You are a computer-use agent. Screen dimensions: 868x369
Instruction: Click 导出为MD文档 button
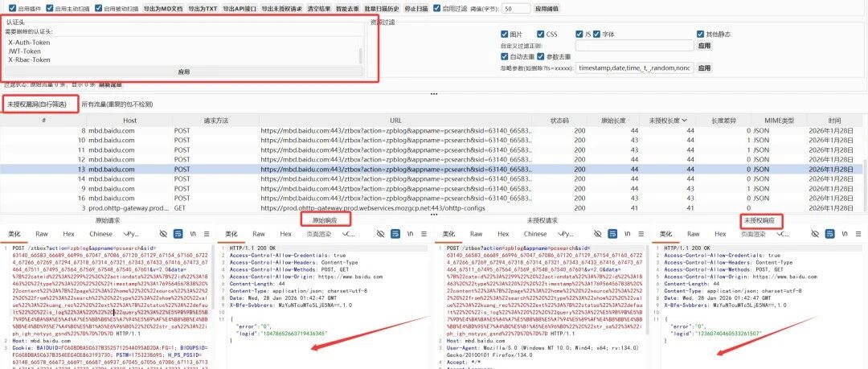(162, 9)
